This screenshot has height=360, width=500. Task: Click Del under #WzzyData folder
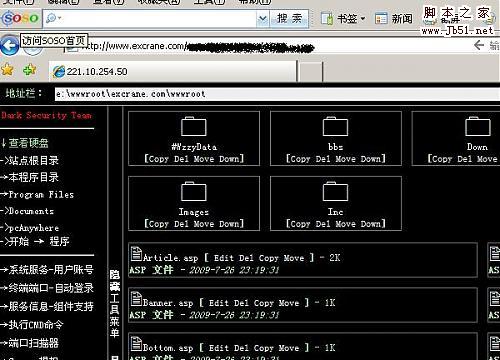click(181, 159)
